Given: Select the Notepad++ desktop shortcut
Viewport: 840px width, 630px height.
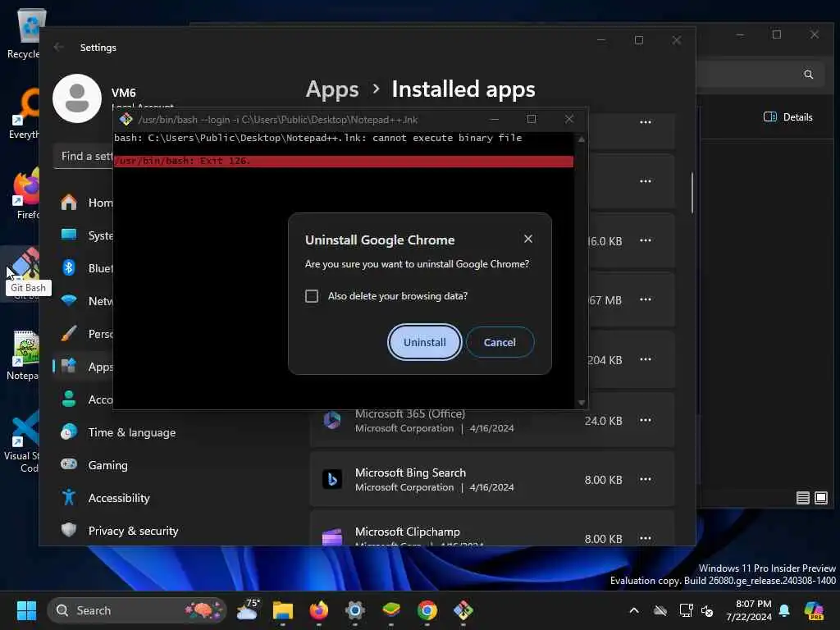Looking at the screenshot, I should [x=22, y=355].
